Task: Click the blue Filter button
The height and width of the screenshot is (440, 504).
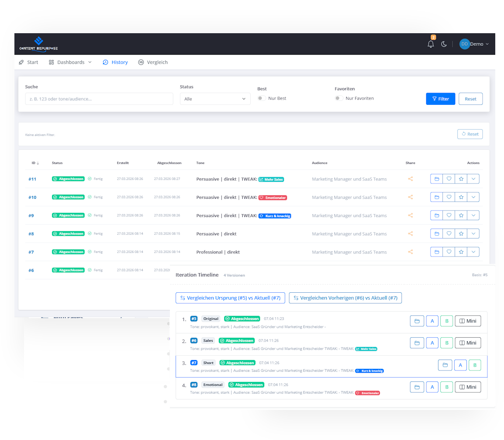Action: coord(440,99)
